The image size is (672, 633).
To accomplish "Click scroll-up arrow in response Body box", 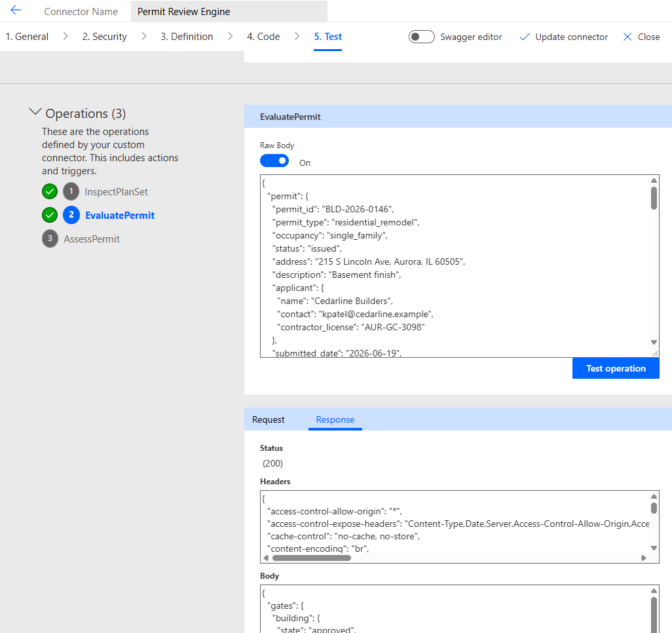I will click(654, 590).
